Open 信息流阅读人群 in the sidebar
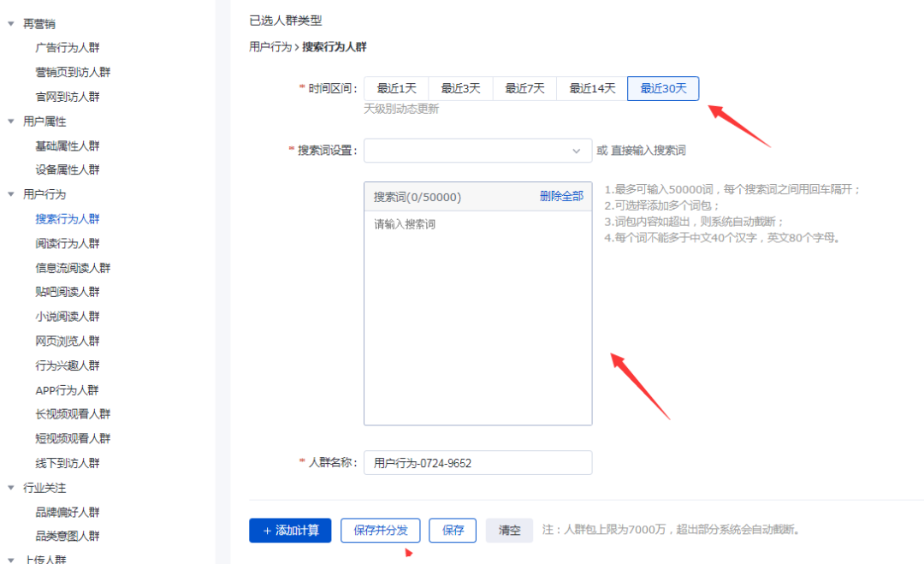 pos(73,268)
